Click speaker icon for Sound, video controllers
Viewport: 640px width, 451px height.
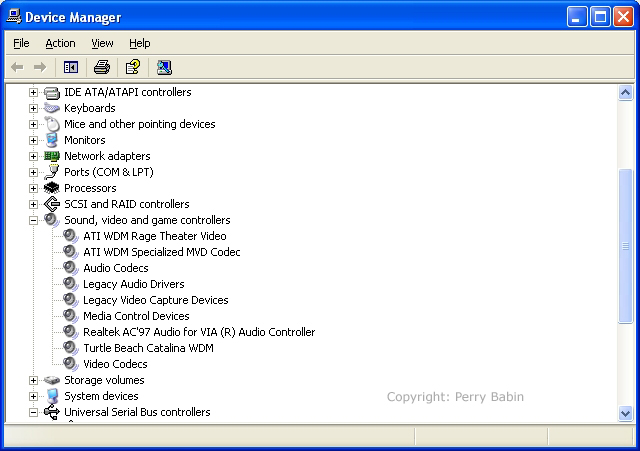[x=52, y=220]
